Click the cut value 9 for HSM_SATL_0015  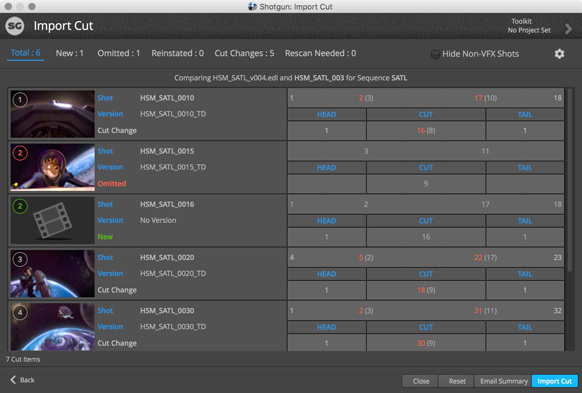coord(426,183)
